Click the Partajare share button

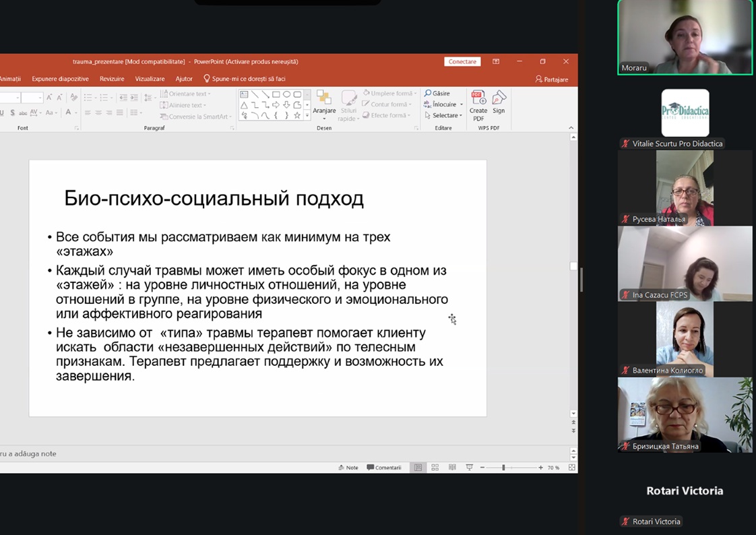552,80
